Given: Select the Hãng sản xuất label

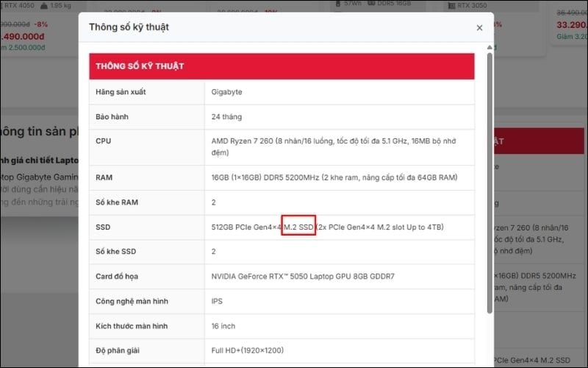Looking at the screenshot, I should point(121,92).
